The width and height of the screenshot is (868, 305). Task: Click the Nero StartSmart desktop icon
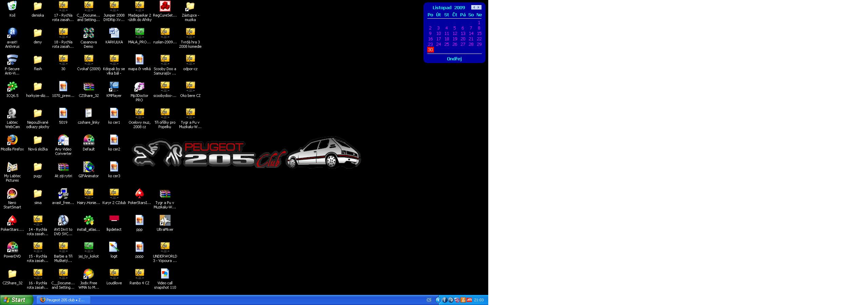click(x=12, y=194)
